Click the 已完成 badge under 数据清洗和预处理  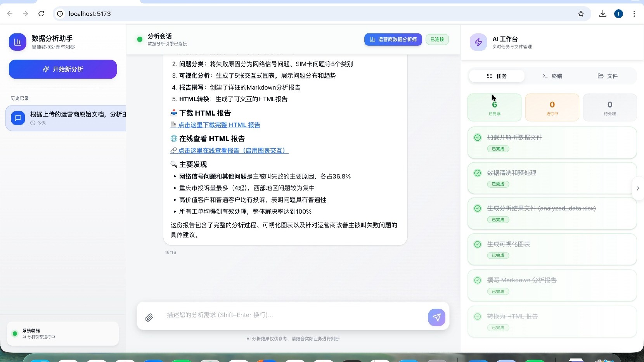[x=498, y=184]
